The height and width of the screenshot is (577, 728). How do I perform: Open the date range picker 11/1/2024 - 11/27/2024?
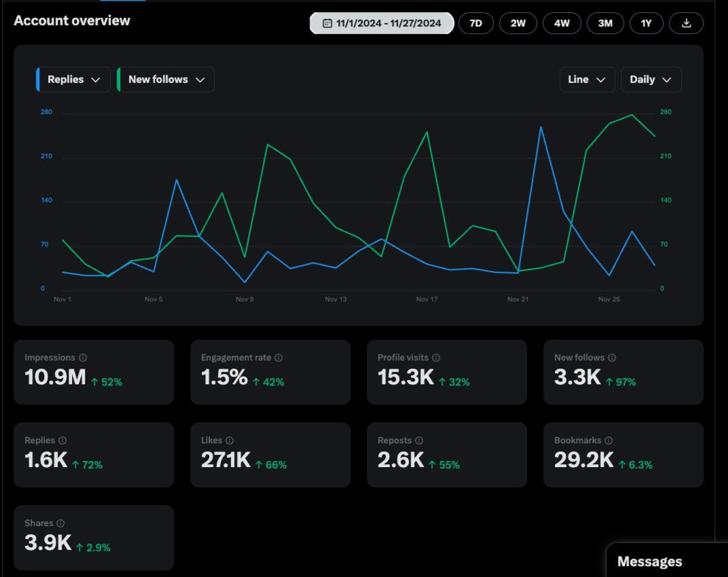click(x=382, y=23)
